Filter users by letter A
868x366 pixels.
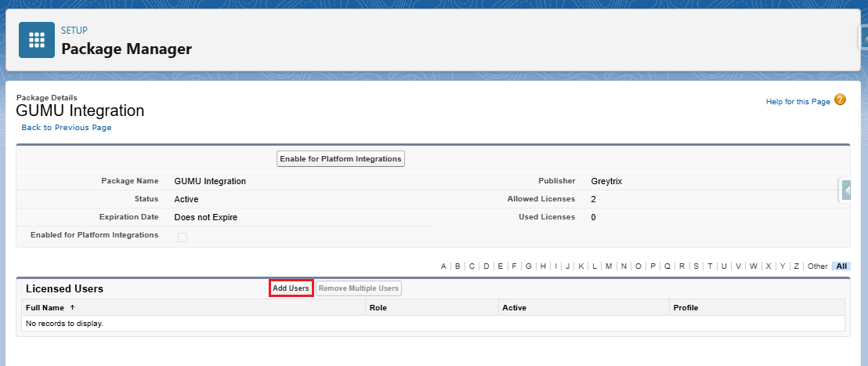coord(443,266)
